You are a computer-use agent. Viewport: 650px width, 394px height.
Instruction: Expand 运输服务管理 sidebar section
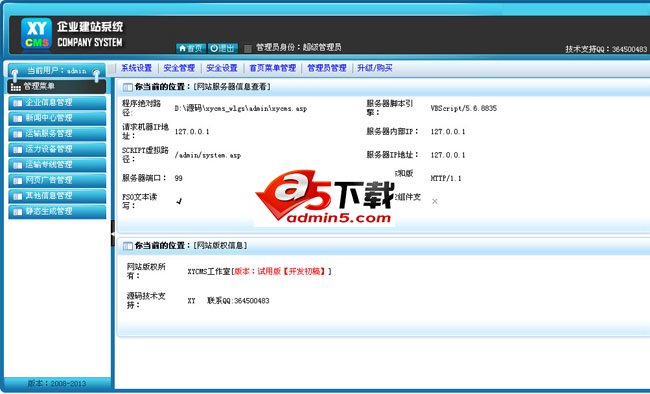point(57,134)
